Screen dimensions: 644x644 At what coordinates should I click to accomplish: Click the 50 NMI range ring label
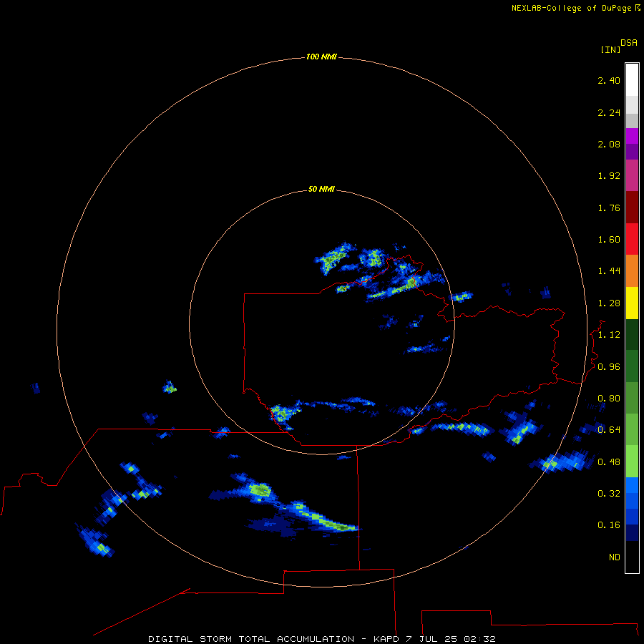(x=321, y=189)
